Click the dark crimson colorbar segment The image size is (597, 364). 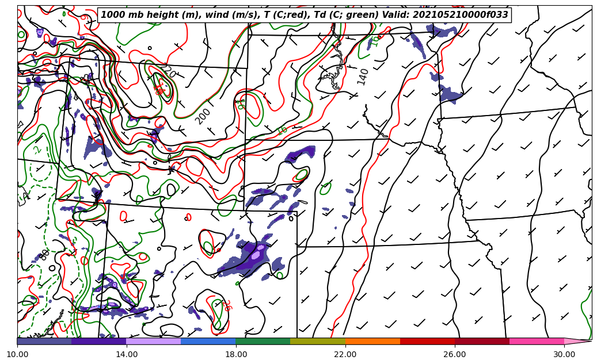click(482, 341)
